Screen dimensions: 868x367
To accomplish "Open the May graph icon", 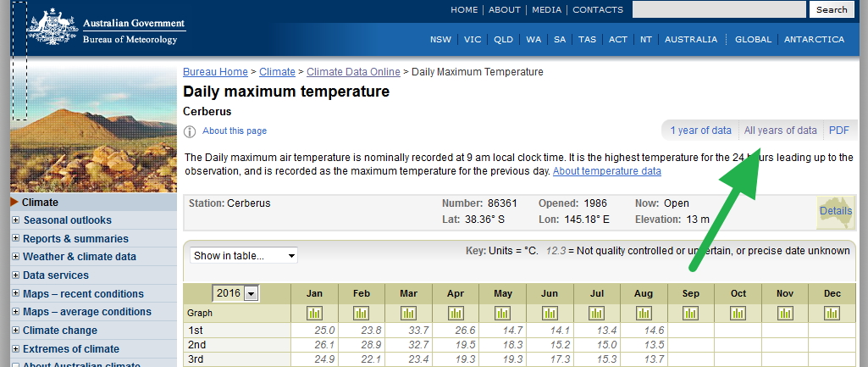I will tap(503, 314).
